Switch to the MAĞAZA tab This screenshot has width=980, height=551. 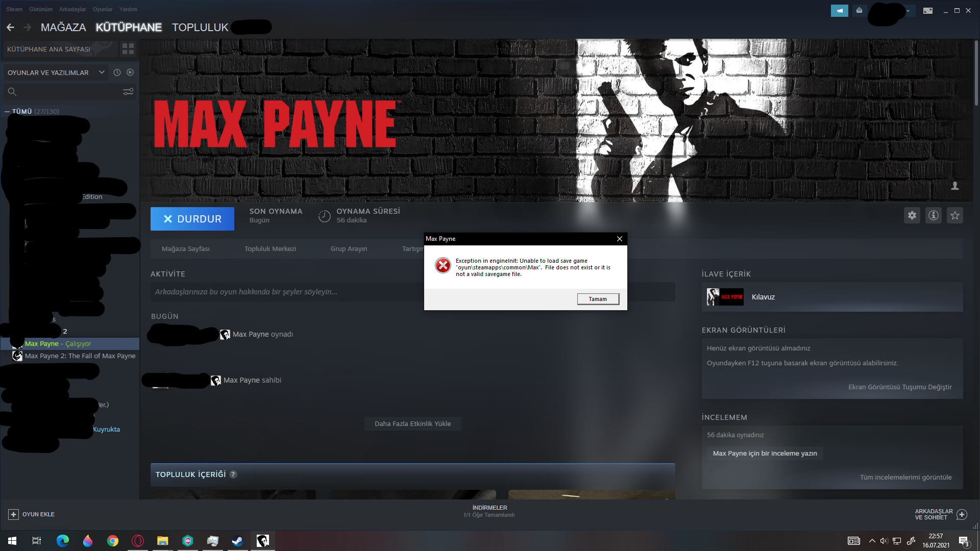coord(63,27)
